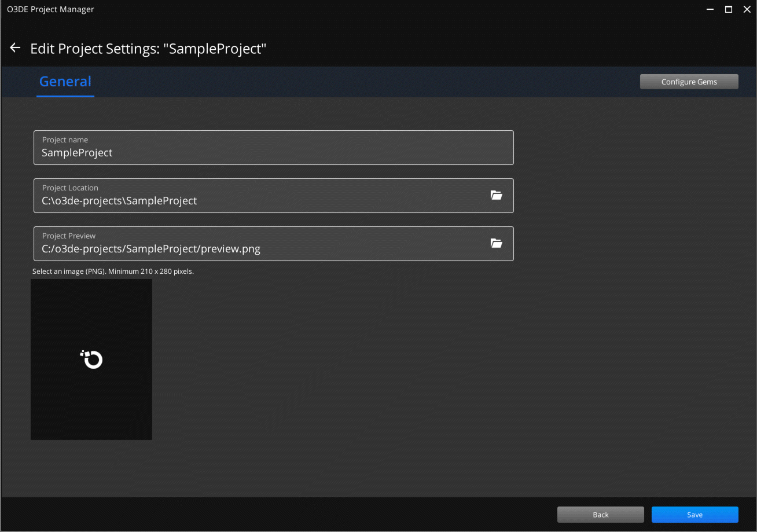Open the folder browser for Project Location
This screenshot has width=757, height=532.
[x=497, y=195]
